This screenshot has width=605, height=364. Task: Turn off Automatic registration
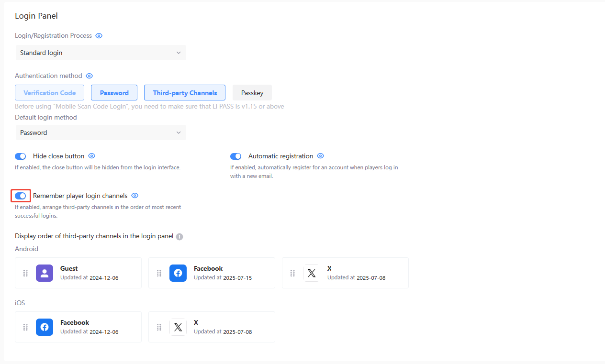[235, 156]
